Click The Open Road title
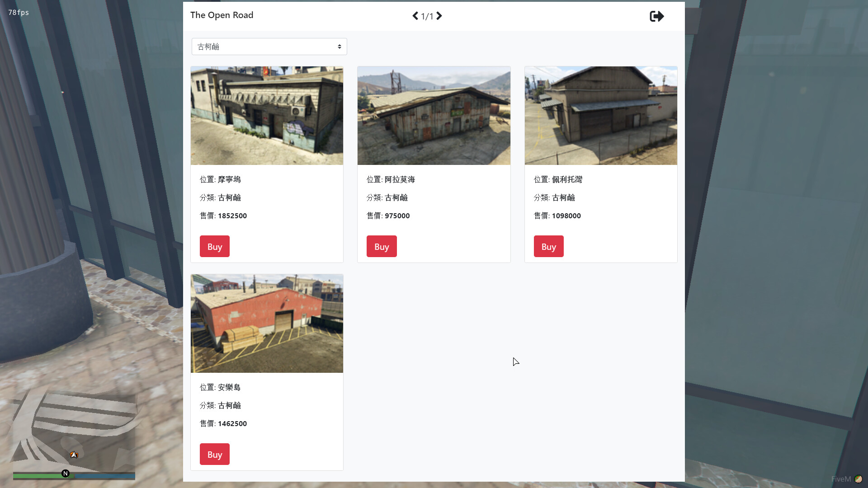This screenshot has width=868, height=488. (x=222, y=15)
